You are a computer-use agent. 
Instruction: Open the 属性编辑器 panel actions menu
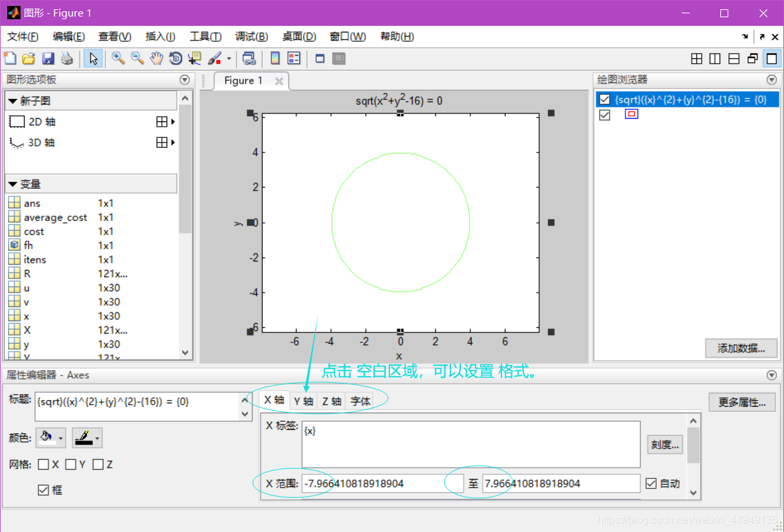point(771,375)
